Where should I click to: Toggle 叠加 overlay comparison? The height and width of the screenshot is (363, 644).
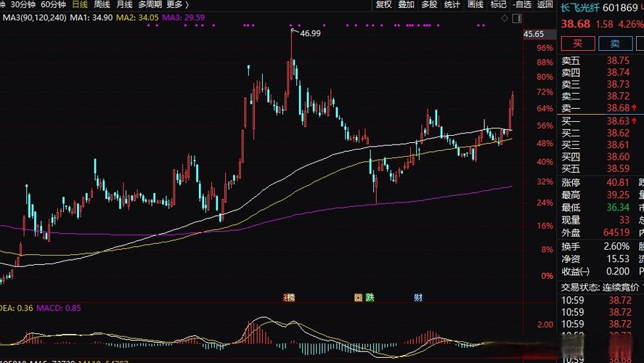(406, 4)
